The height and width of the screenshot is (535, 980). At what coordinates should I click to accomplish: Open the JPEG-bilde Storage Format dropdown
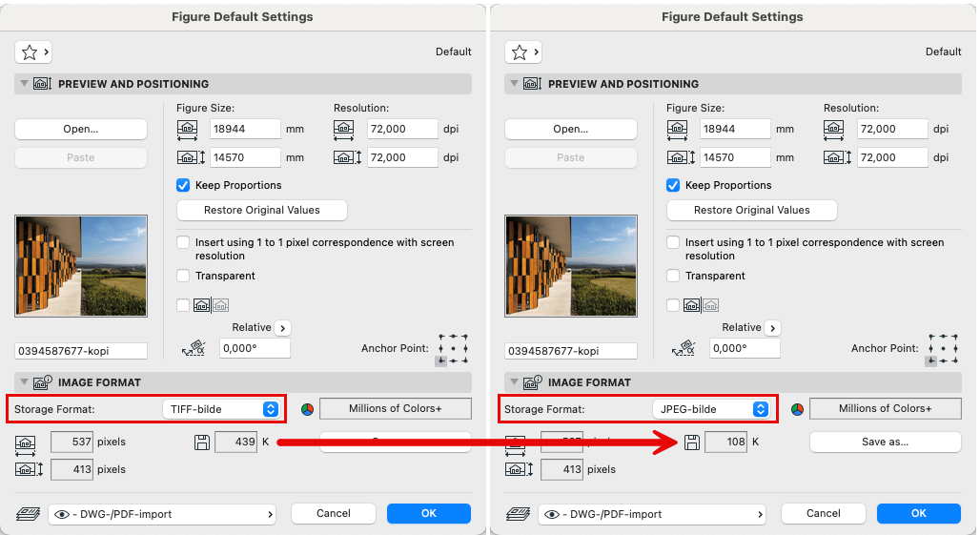[713, 409]
